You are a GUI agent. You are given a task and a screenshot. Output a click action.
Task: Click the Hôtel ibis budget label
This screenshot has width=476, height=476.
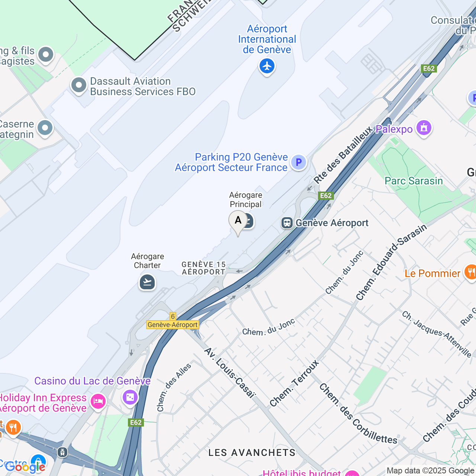302,473
